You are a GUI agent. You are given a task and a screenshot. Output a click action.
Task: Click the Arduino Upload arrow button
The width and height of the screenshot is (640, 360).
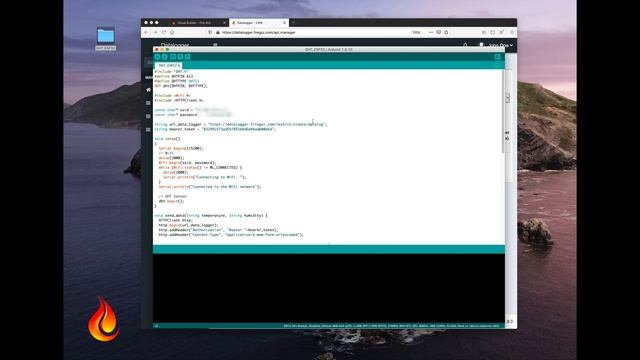pyautogui.click(x=164, y=57)
